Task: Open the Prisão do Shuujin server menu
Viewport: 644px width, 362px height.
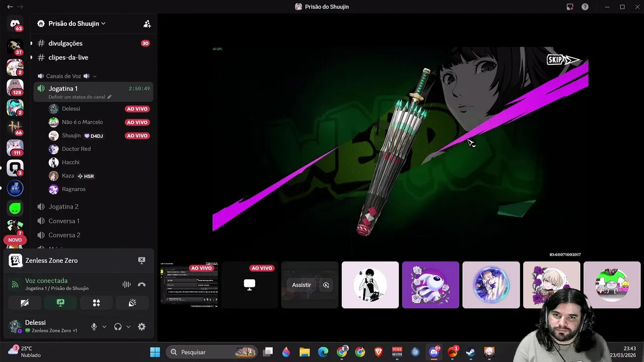Action: [x=77, y=24]
